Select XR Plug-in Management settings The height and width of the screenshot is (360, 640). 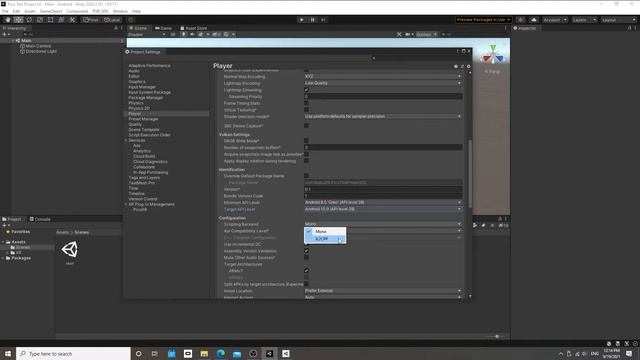(x=151, y=204)
